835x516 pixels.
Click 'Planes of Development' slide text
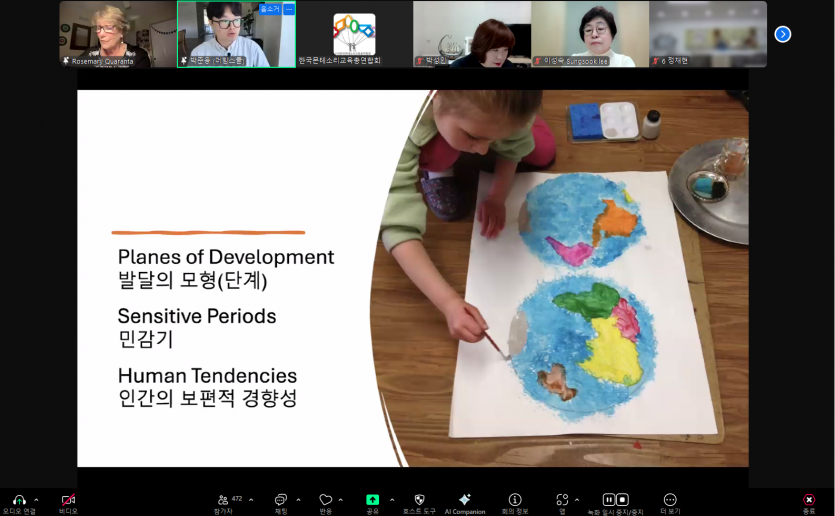226,257
